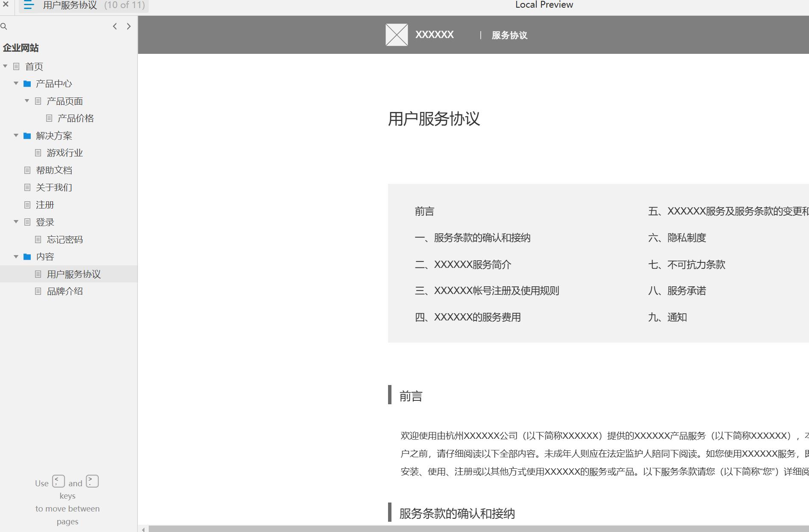Toggle the sitemap hamburger menu icon
This screenshot has width=809, height=532.
point(29,5)
